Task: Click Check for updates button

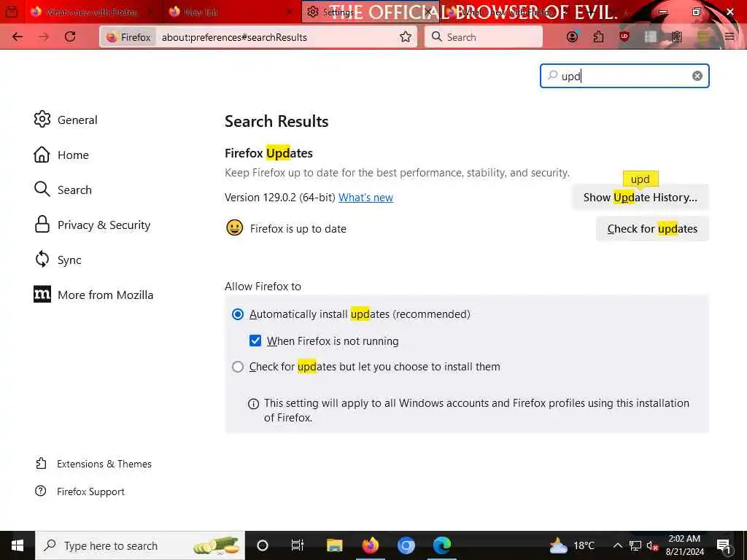Action: 652,228
